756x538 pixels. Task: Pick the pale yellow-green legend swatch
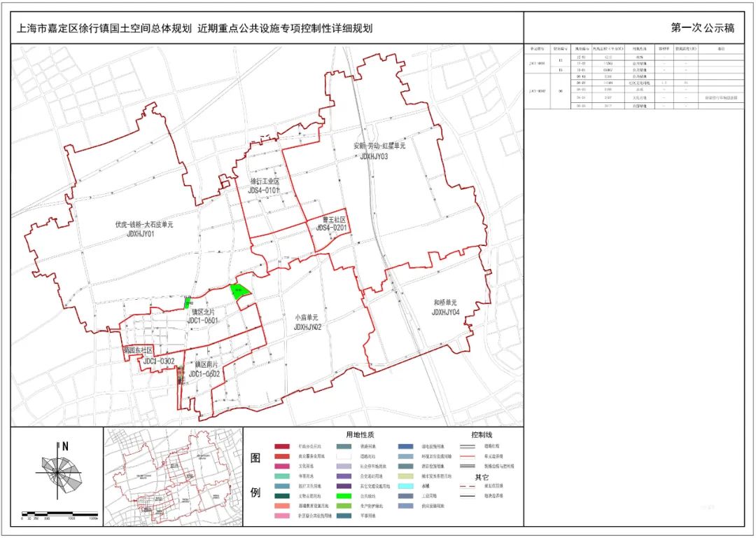tap(405, 476)
